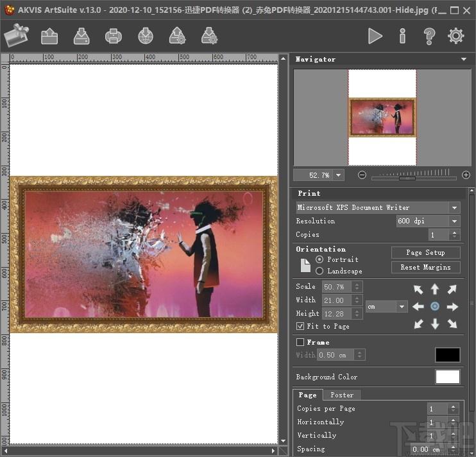Click the Spacing value field
The image size is (476, 457).
pyautogui.click(x=429, y=449)
